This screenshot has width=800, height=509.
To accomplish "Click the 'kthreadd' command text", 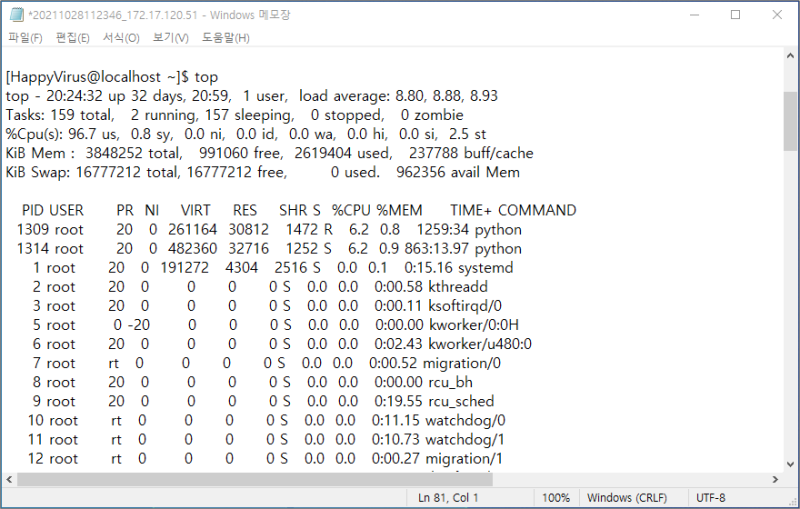I will click(x=458, y=287).
